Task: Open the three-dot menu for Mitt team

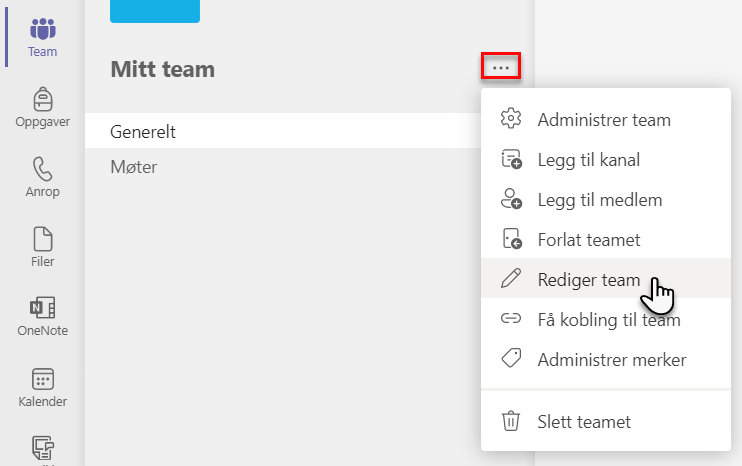Action: tap(501, 66)
